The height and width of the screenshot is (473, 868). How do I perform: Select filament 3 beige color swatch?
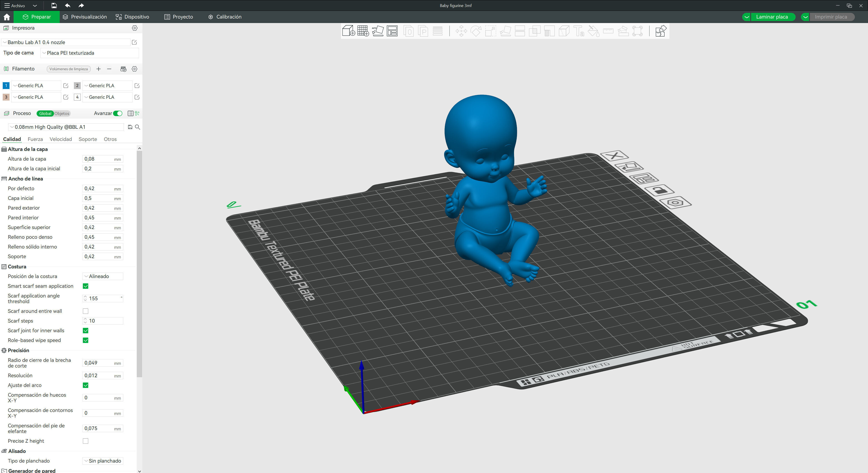tap(6, 97)
